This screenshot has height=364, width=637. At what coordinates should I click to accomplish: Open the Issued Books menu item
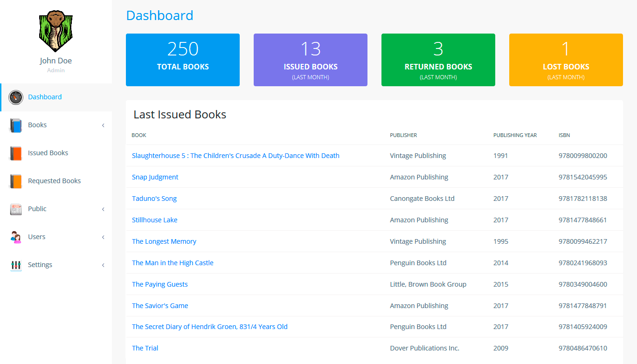tap(48, 153)
